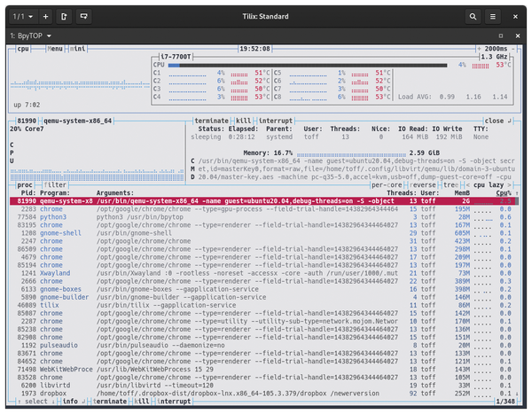This screenshot has height=414, width=532.
Task: Click the bottom terminate button
Action: pyautogui.click(x=110, y=402)
